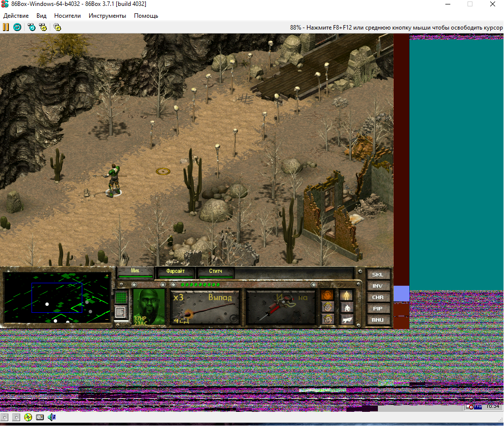Select the bottom sentry-off face icon
This screenshot has width=504, height=433.
click(x=327, y=319)
